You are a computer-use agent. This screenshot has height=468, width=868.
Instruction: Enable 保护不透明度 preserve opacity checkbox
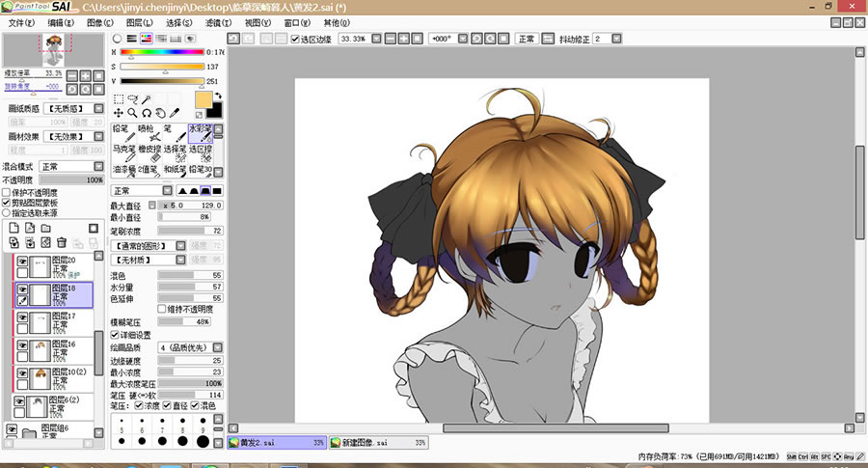coord(6,192)
